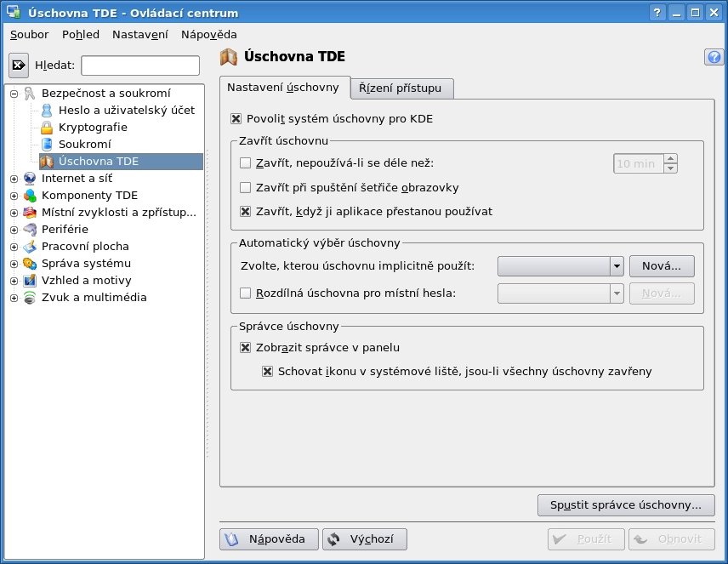Image resolution: width=728 pixels, height=564 pixels.
Task: Uncheck Zavřít, když ji aplikace přestanou používat
Action: click(245, 212)
